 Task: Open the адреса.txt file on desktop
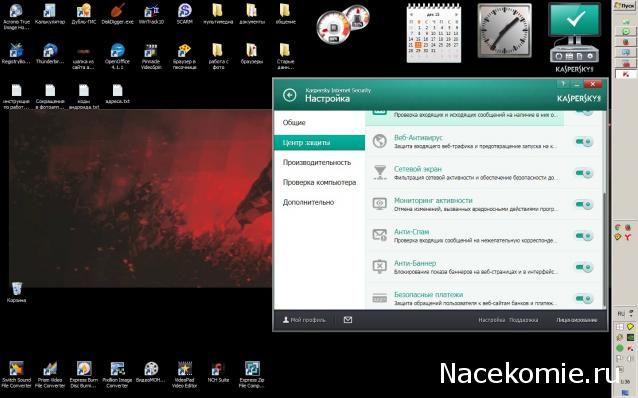[117, 94]
